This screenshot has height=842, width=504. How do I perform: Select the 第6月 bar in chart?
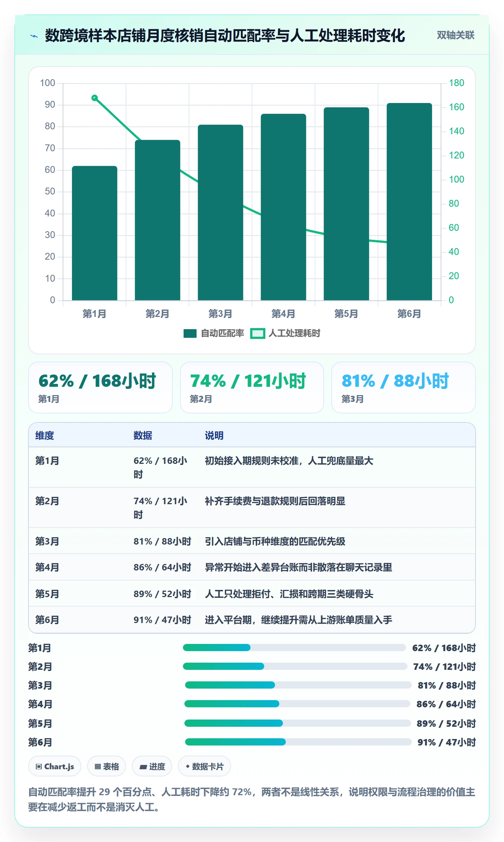click(x=409, y=202)
